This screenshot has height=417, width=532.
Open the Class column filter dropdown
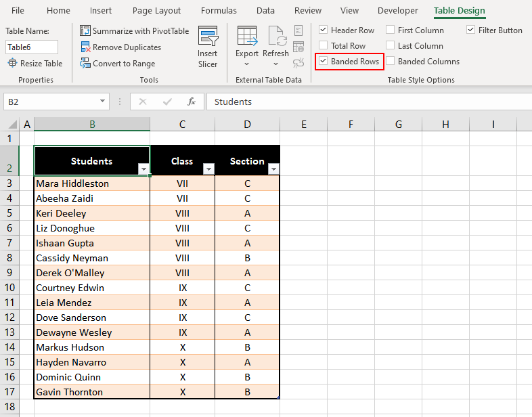(208, 169)
